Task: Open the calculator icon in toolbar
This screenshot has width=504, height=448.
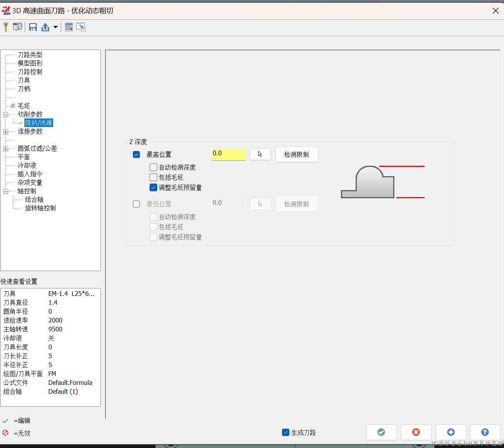Action: point(69,27)
